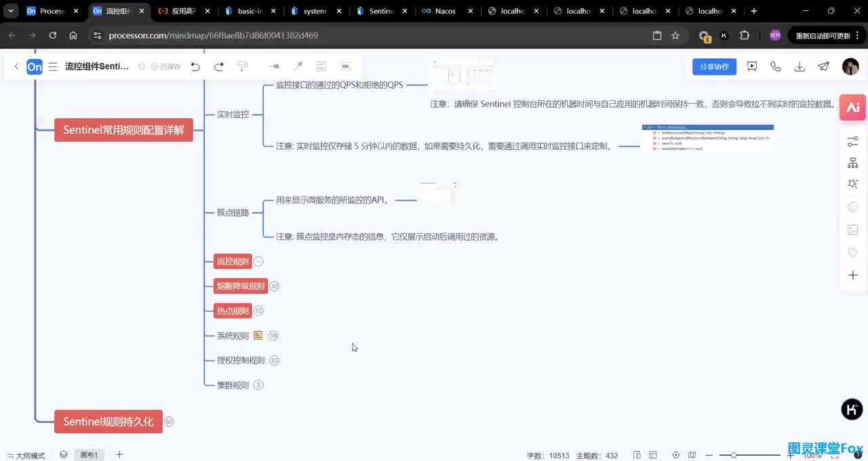Click the history versions icon in status bar
This screenshot has width=868, height=461.
[637, 455]
